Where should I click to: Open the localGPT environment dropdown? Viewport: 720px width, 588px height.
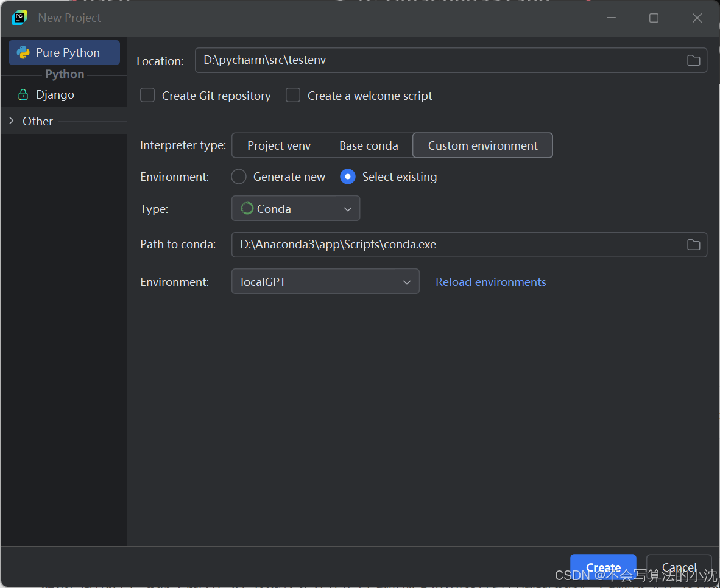coord(325,281)
